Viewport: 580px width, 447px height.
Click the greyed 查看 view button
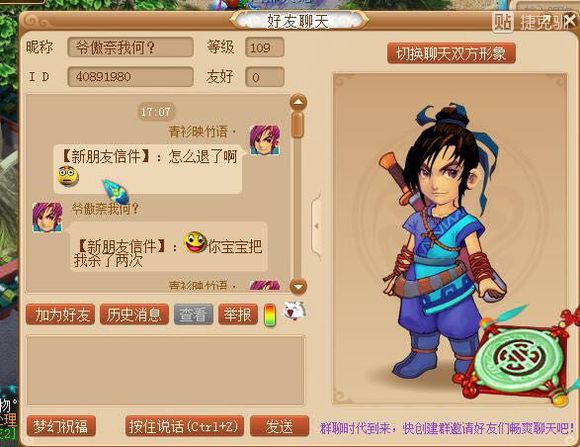[193, 315]
